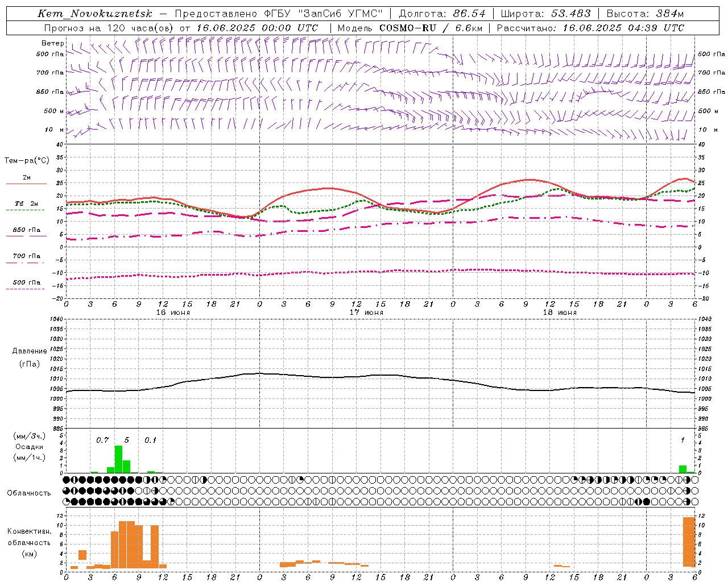Click left-axis '500 м' wind level label
The image size is (728, 582).
point(54,111)
